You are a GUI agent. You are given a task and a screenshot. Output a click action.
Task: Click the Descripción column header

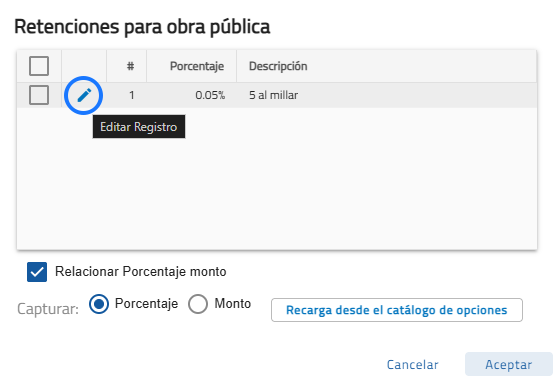pyautogui.click(x=386, y=66)
